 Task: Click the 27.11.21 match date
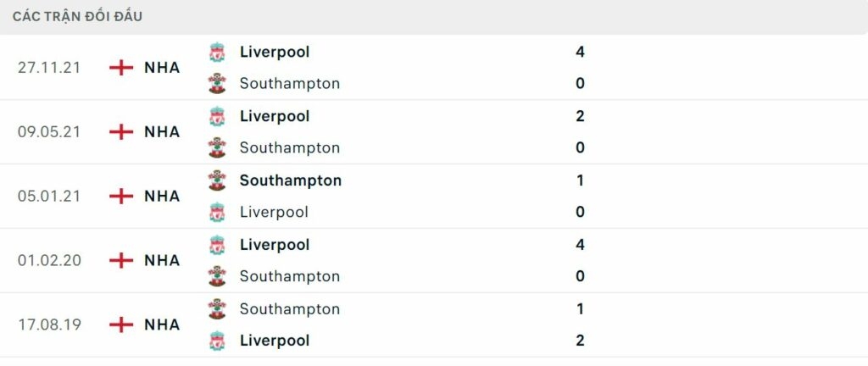49,67
